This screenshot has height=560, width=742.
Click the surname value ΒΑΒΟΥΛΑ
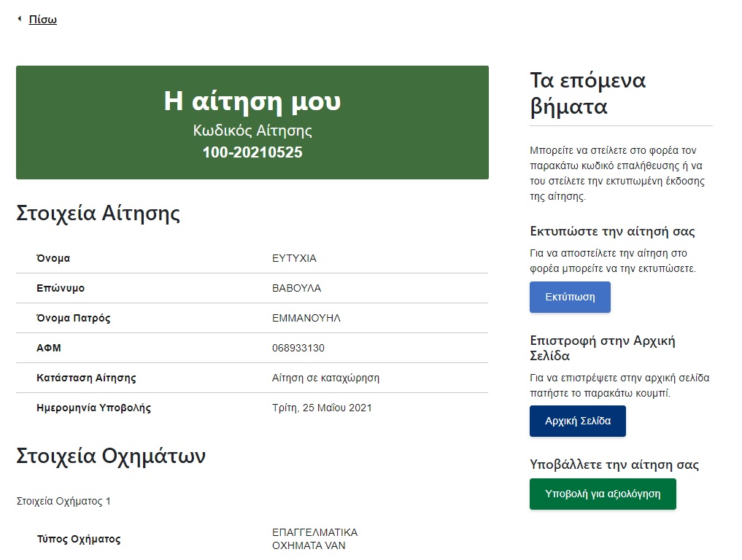coord(296,288)
